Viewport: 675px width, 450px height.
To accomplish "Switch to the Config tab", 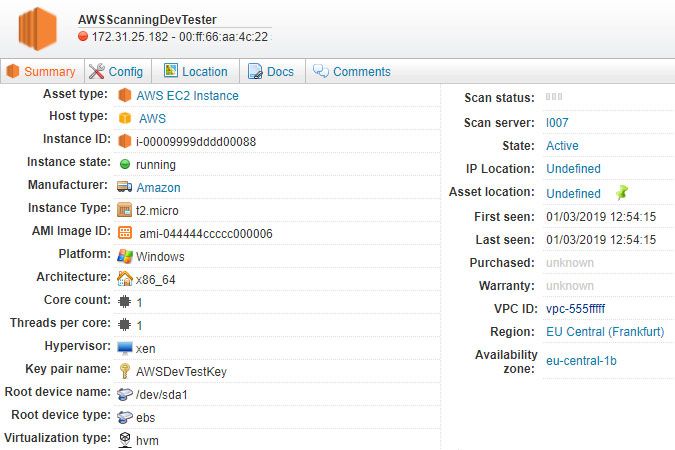I will (118, 71).
